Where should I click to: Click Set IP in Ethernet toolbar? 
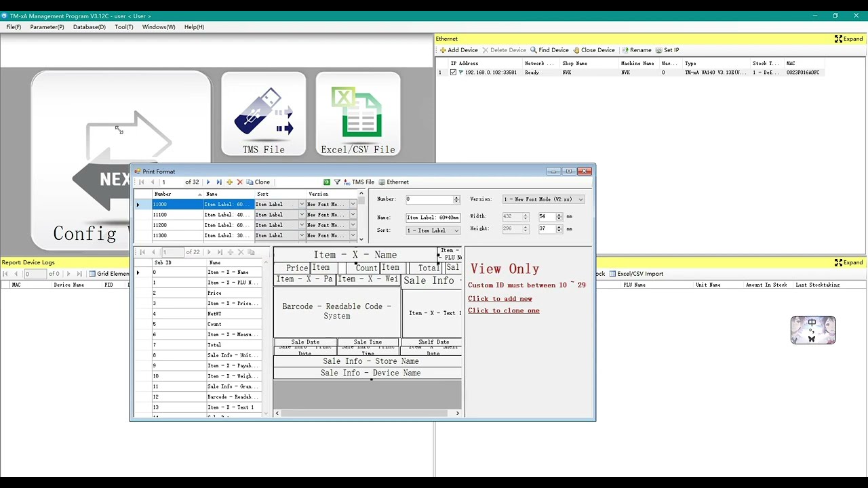(x=667, y=50)
